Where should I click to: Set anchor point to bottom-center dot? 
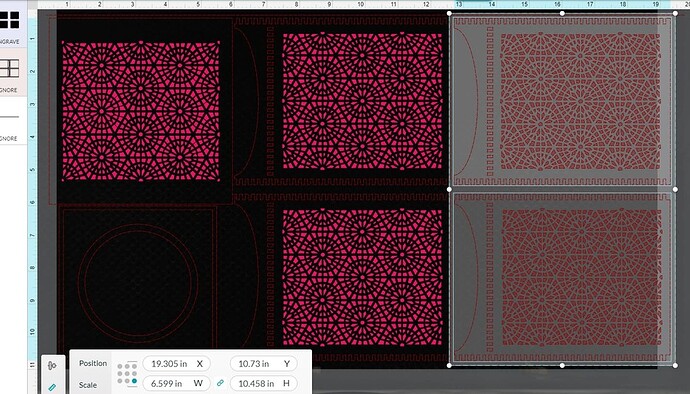127,381
